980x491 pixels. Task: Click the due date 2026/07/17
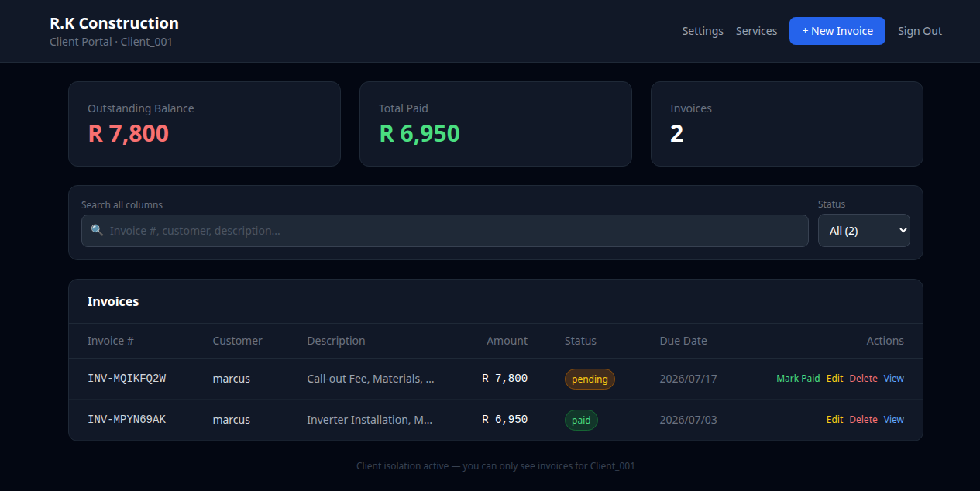pyautogui.click(x=688, y=379)
